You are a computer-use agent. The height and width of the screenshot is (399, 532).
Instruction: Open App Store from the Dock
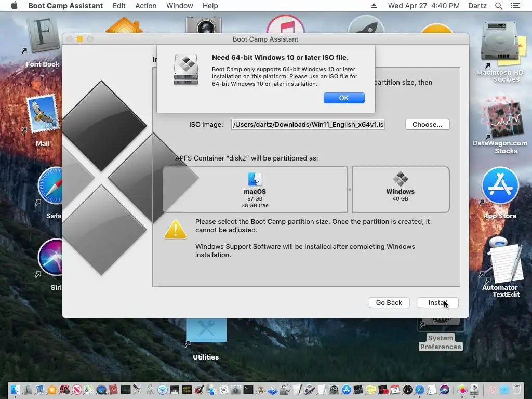coord(347,390)
